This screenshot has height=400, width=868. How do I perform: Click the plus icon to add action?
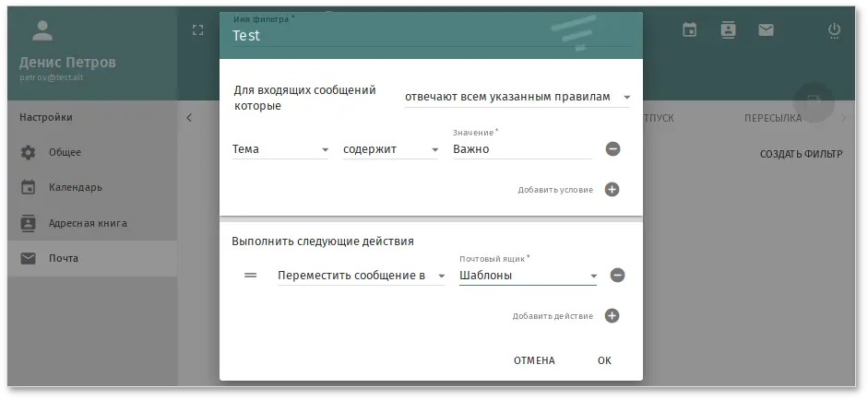point(612,316)
